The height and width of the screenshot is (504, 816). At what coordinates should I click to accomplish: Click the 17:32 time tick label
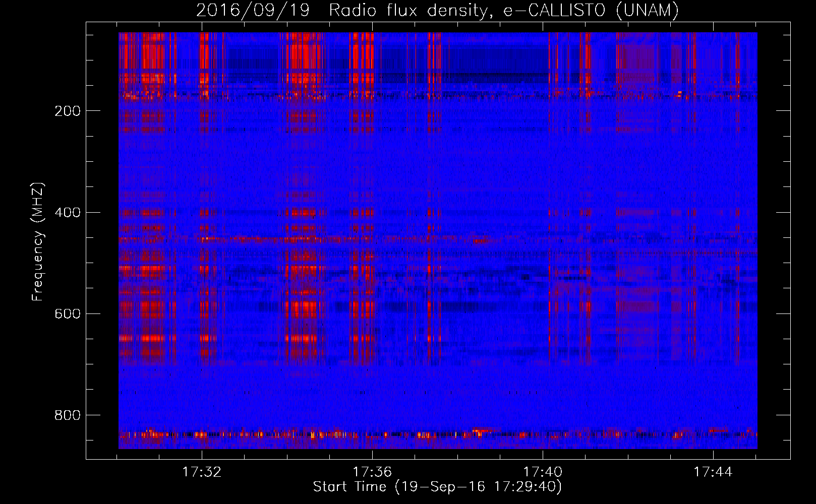(202, 472)
